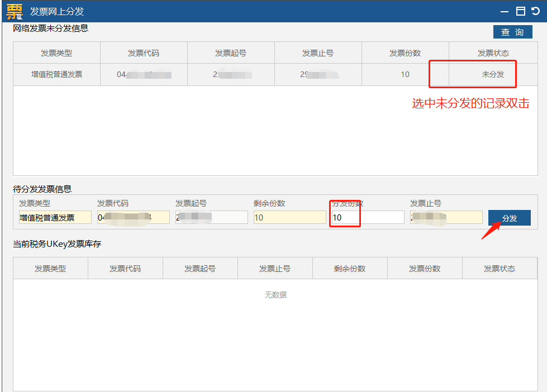The height and width of the screenshot is (392, 547).
Task: Click 发票起号 header in top table
Action: [x=231, y=53]
